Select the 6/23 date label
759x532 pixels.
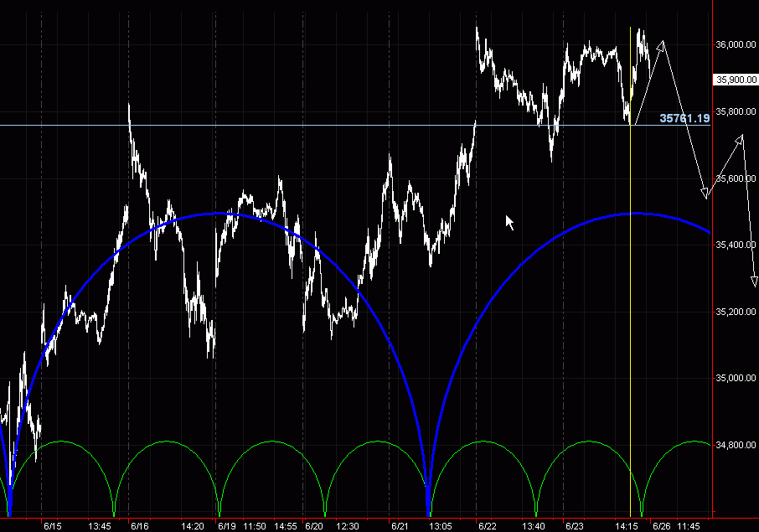[x=574, y=526]
